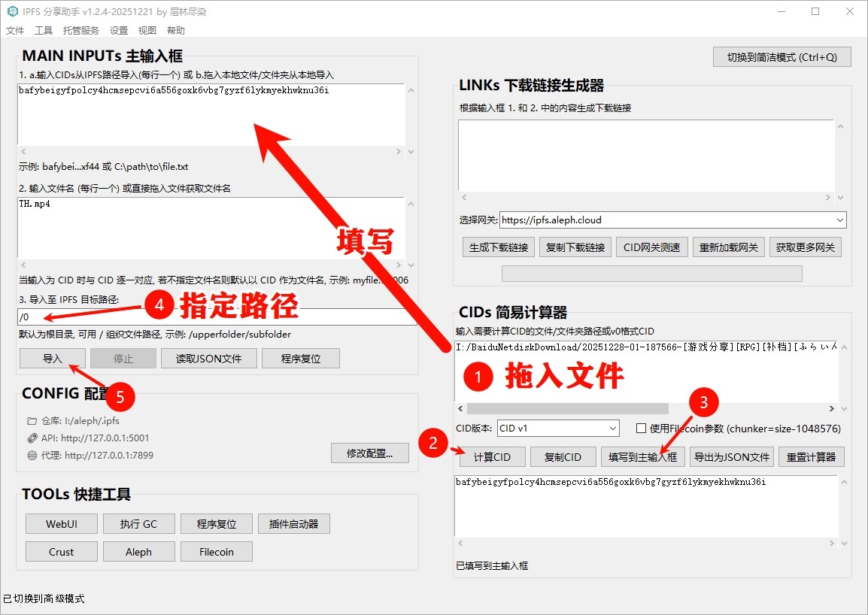
Task: Expand the CID版本 version dropdown
Action: 612,429
